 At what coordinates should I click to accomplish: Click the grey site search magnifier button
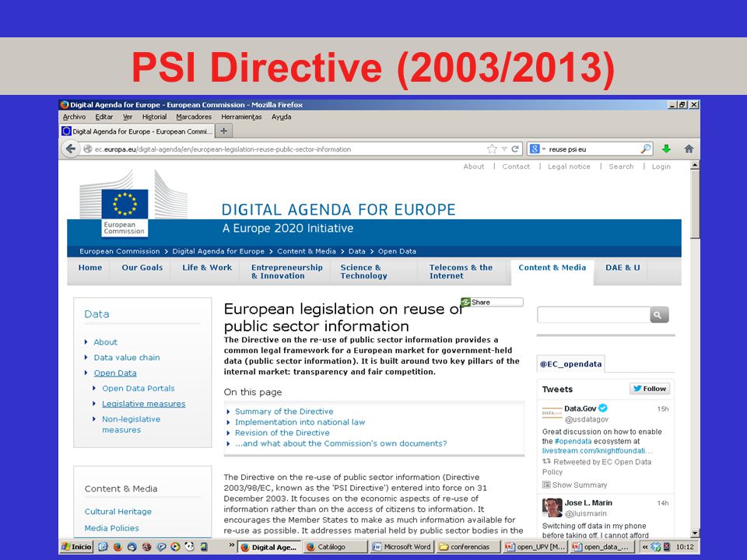coord(659,315)
